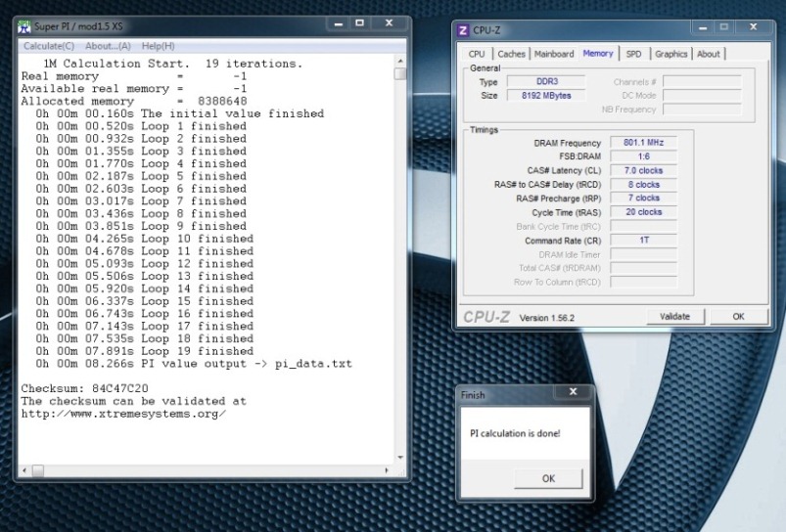The height and width of the screenshot is (532, 786).
Task: Open the SPD tab in CPU-Z
Action: pos(633,54)
